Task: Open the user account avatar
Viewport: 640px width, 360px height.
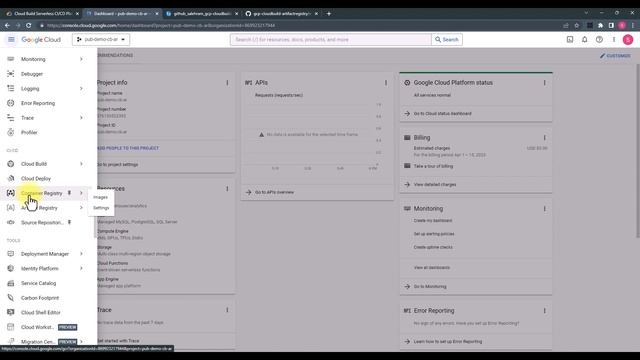Action: pyautogui.click(x=628, y=40)
